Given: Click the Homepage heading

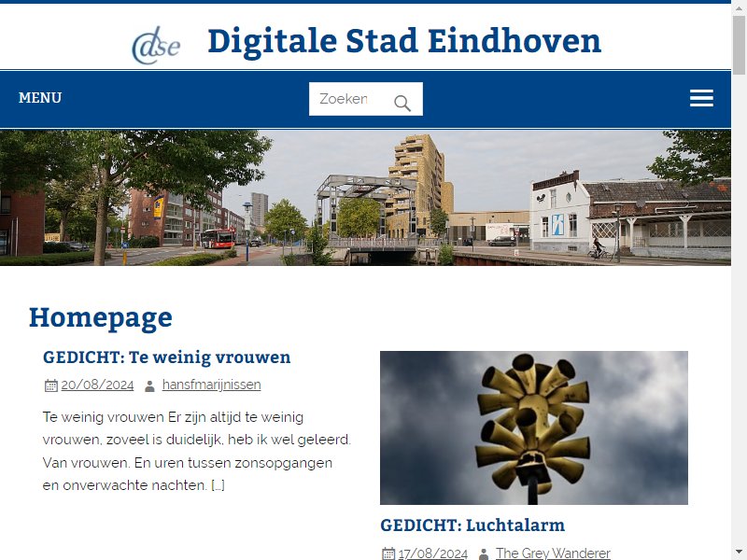Looking at the screenshot, I should click(101, 317).
